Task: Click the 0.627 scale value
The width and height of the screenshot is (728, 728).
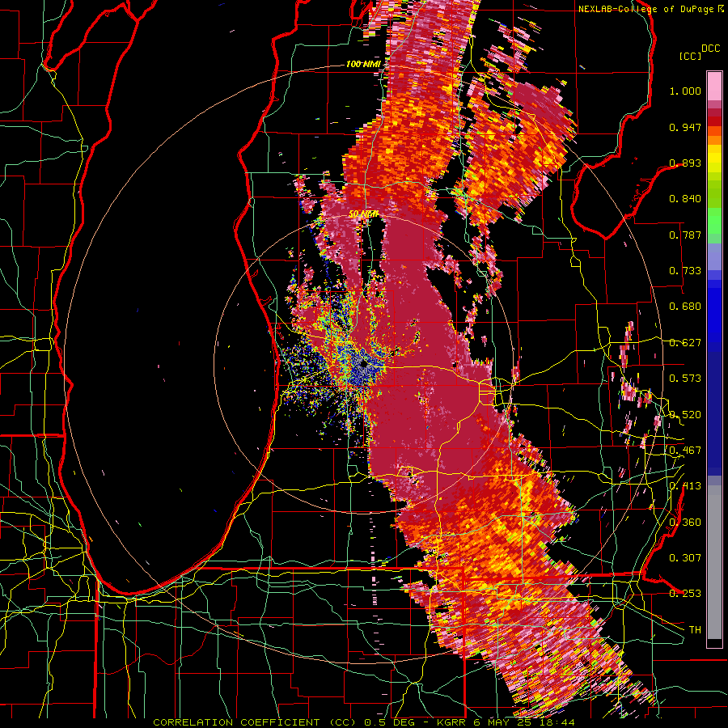Action: [x=685, y=343]
